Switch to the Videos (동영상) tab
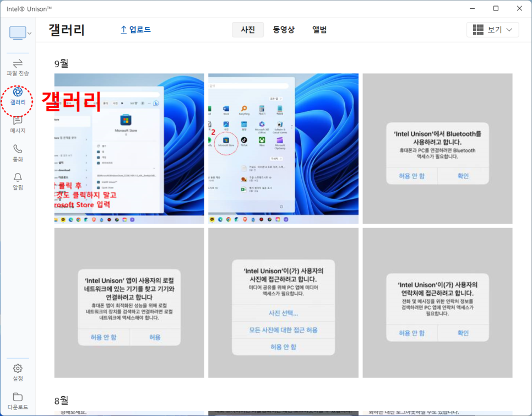The width and height of the screenshot is (532, 416). (284, 30)
